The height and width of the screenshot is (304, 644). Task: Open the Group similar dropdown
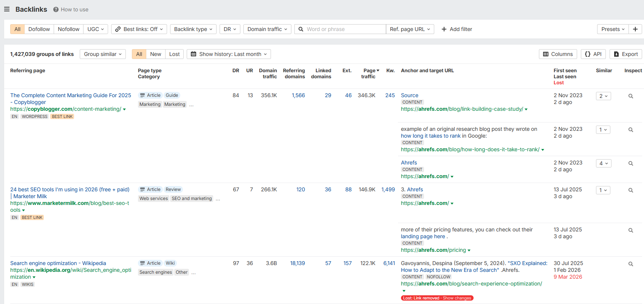[103, 54]
